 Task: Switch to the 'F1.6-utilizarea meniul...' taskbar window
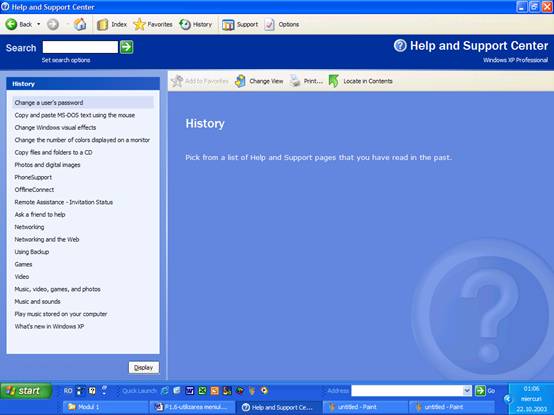click(192, 407)
